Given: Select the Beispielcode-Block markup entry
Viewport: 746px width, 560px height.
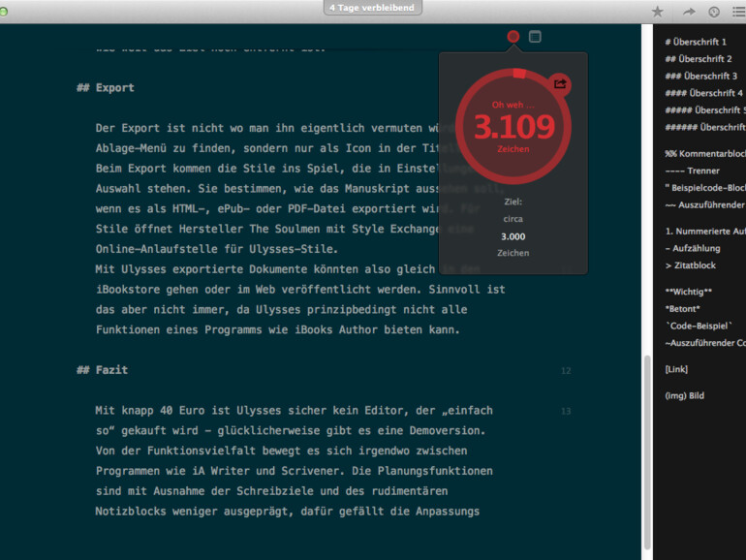Looking at the screenshot, I should point(705,188).
